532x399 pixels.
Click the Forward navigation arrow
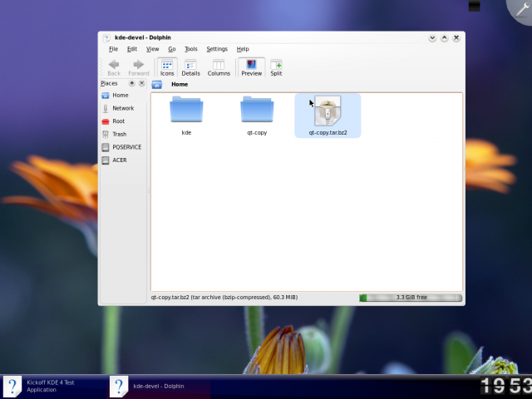pyautogui.click(x=139, y=67)
